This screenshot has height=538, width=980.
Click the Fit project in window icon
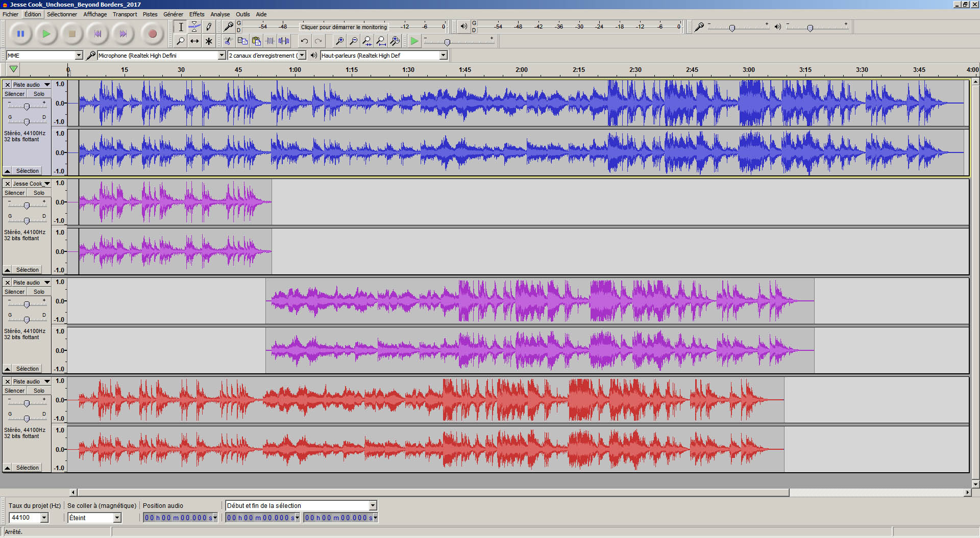381,41
